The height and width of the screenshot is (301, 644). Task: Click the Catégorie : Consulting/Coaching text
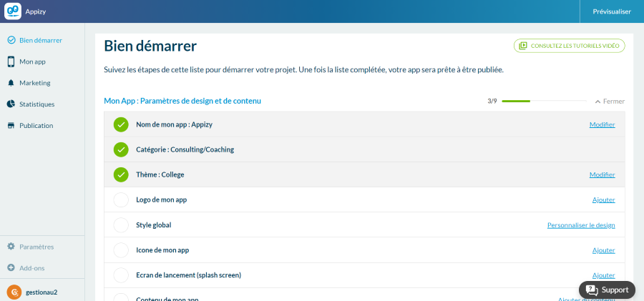click(185, 149)
